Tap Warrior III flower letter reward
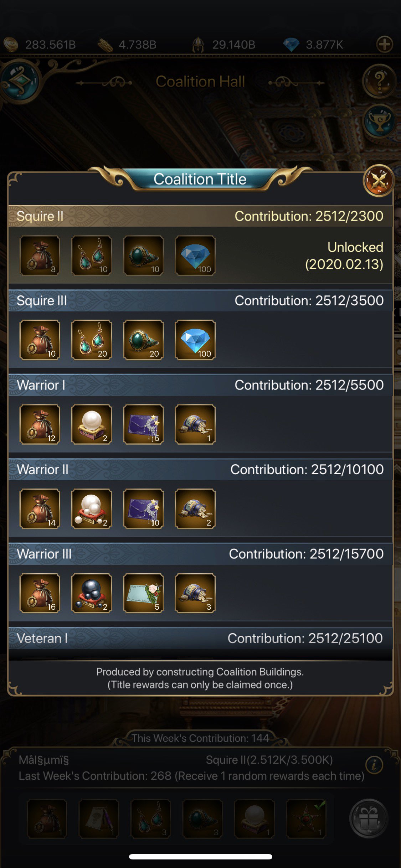The height and width of the screenshot is (868, 401). click(144, 593)
